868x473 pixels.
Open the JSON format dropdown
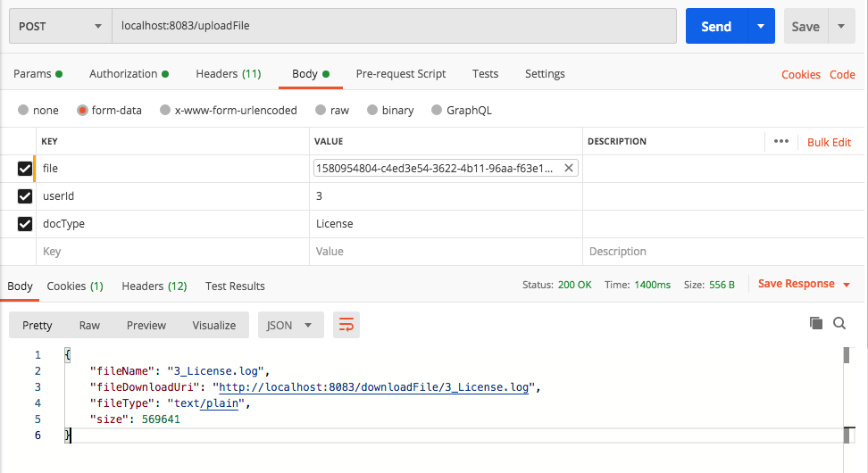click(290, 325)
